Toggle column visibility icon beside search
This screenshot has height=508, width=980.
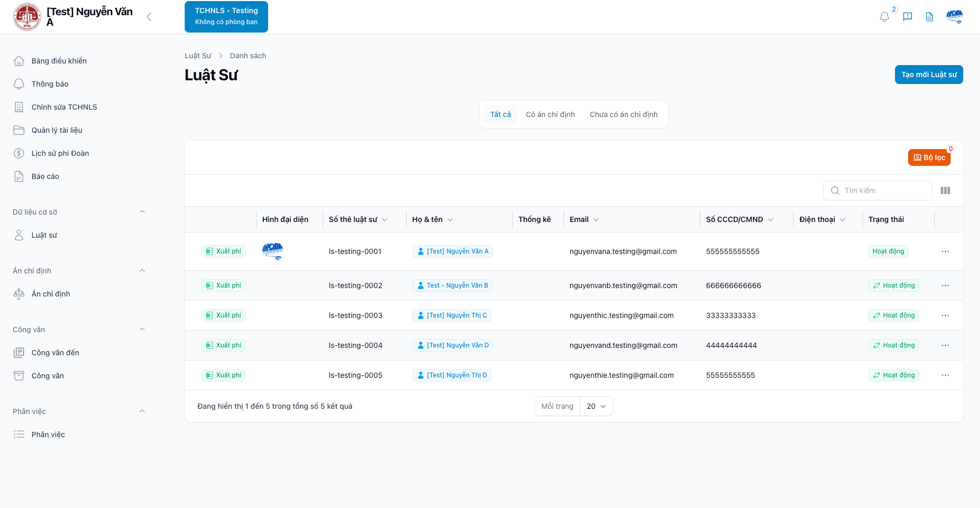[x=945, y=190]
